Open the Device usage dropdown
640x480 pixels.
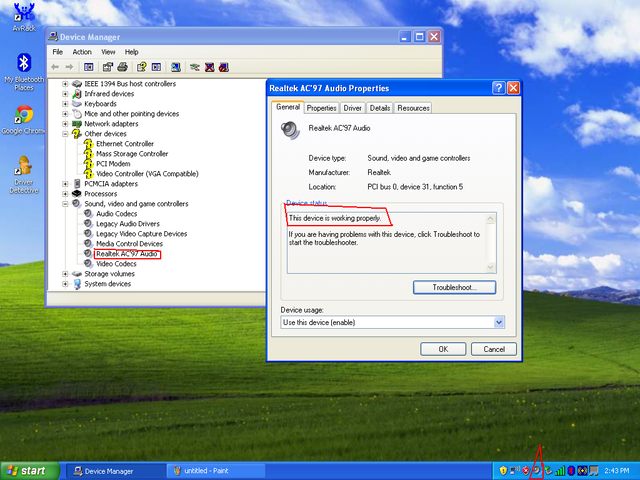pyautogui.click(x=499, y=322)
